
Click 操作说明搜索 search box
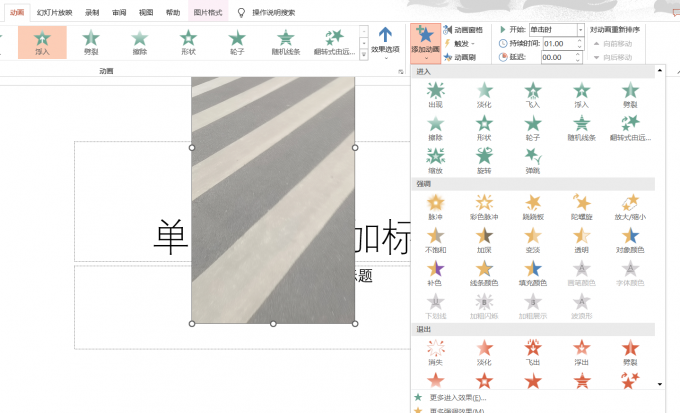click(274, 13)
